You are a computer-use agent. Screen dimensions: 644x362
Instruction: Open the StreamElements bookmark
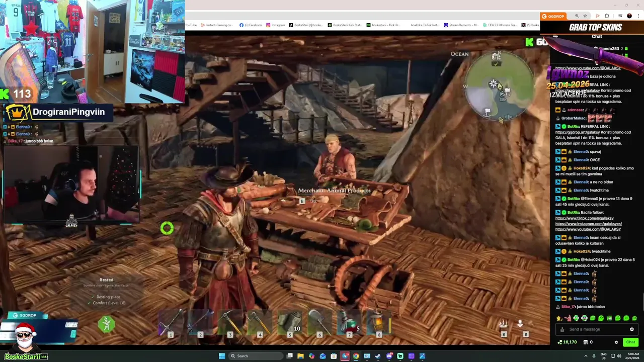coord(461,25)
